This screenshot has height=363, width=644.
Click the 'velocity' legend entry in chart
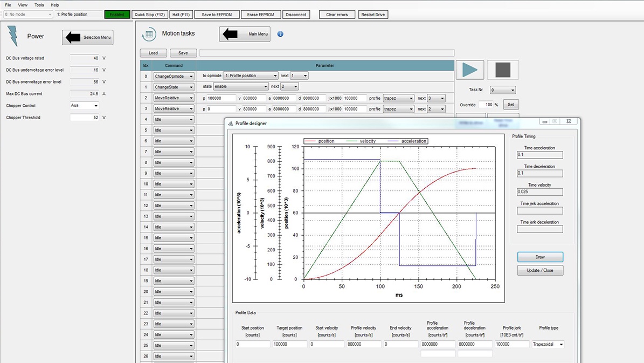pyautogui.click(x=362, y=141)
